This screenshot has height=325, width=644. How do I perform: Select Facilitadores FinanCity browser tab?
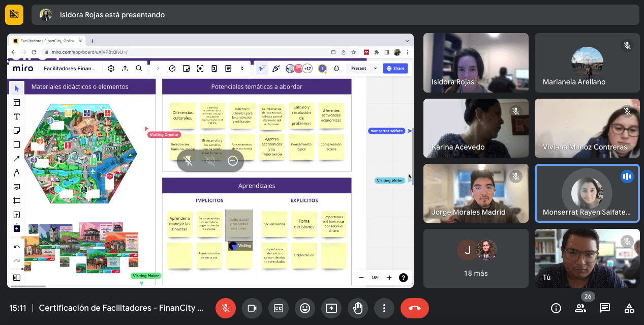[x=47, y=41]
